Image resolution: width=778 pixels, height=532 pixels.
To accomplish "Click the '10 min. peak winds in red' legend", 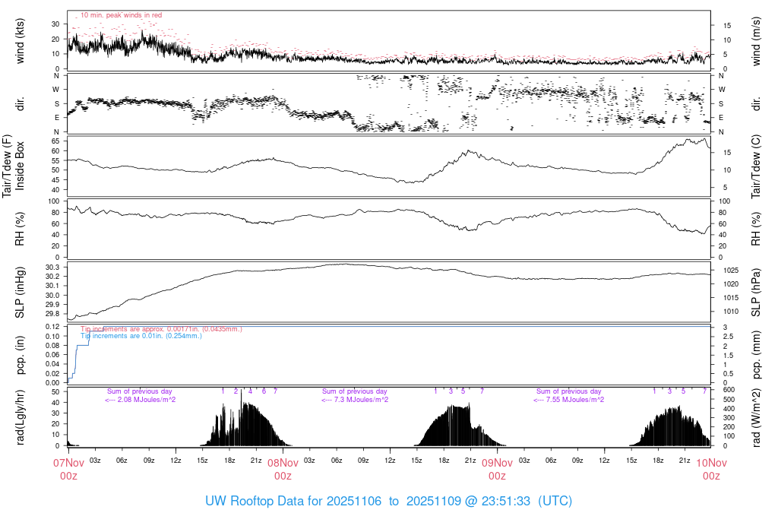I will coord(121,14).
